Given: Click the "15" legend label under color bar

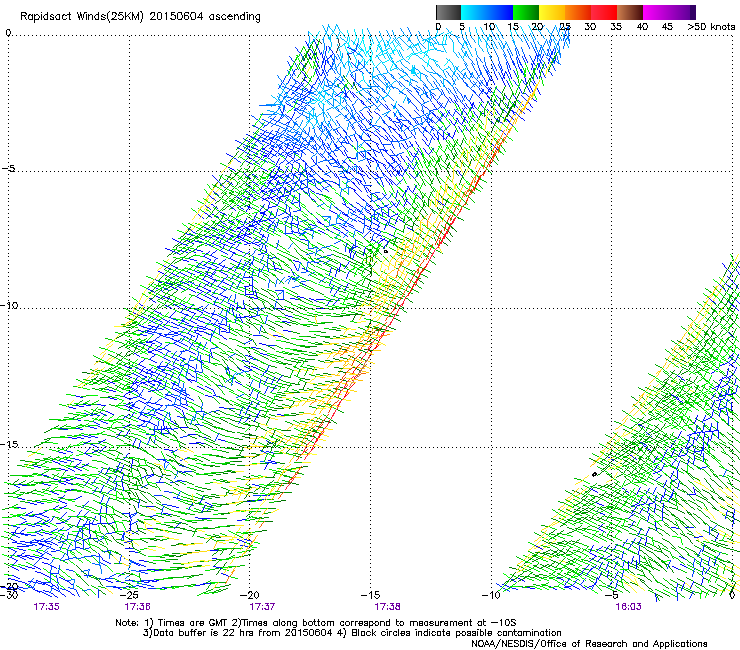Looking at the screenshot, I should (513, 27).
